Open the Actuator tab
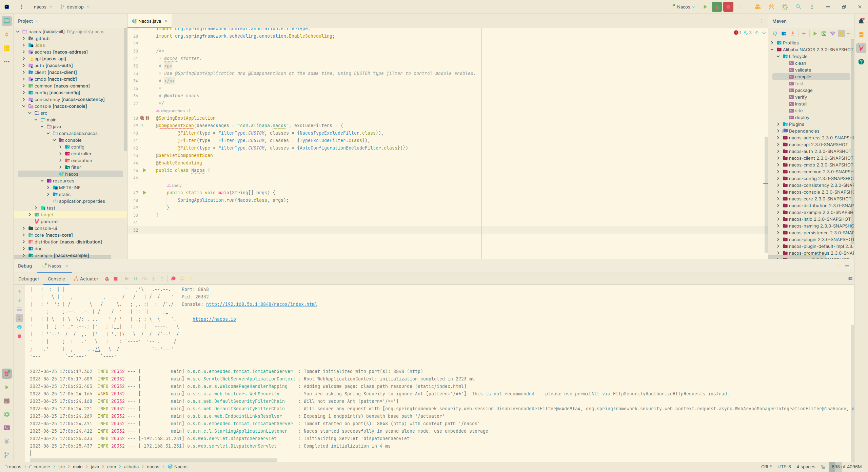This screenshot has width=868, height=472. [x=86, y=279]
